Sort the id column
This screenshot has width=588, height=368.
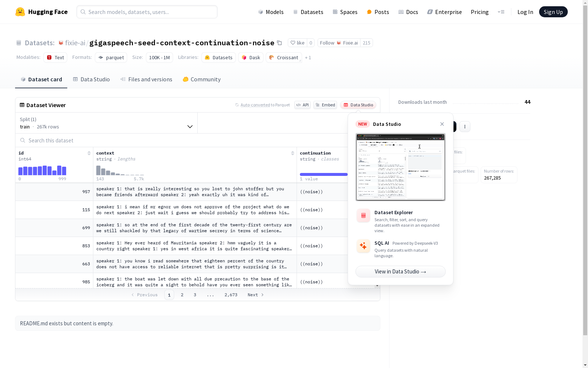89,153
